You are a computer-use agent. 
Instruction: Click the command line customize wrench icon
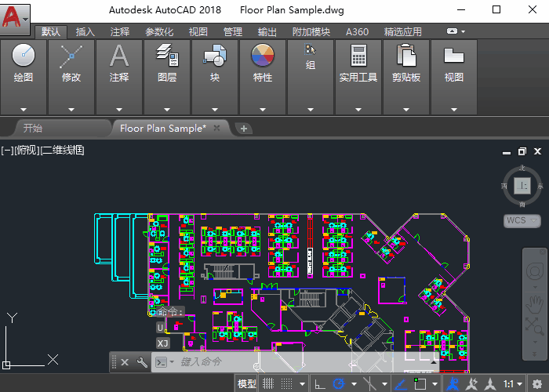coord(142,362)
